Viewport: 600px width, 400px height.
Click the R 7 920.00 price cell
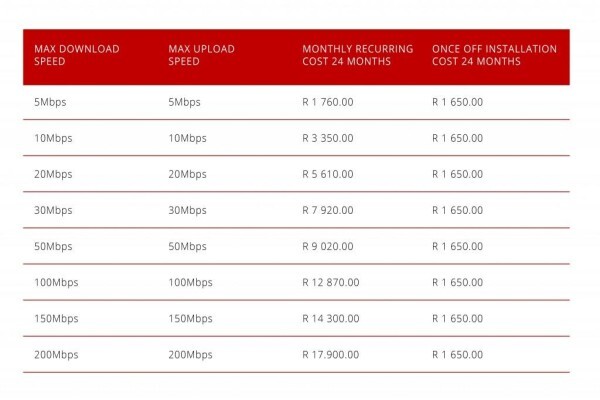[328, 210]
